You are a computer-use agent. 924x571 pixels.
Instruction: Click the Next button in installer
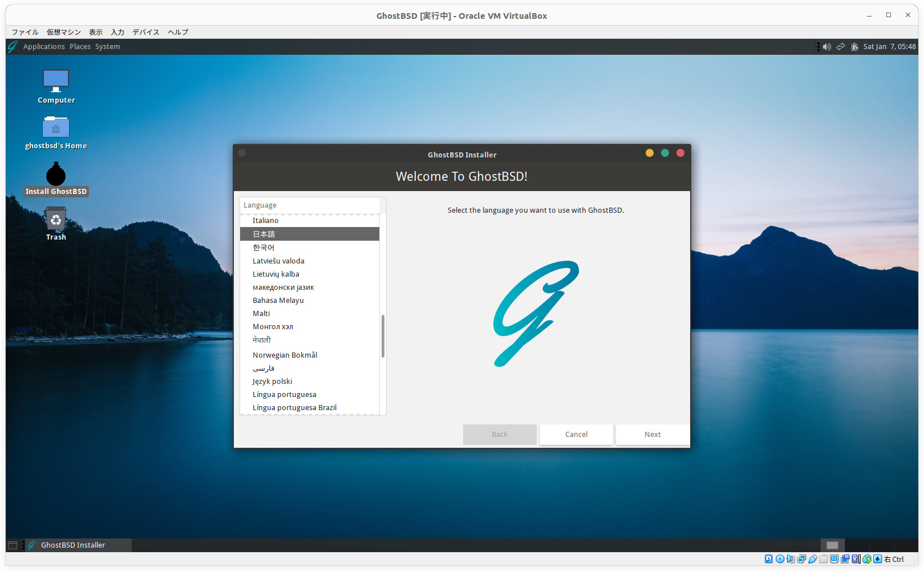coord(653,435)
